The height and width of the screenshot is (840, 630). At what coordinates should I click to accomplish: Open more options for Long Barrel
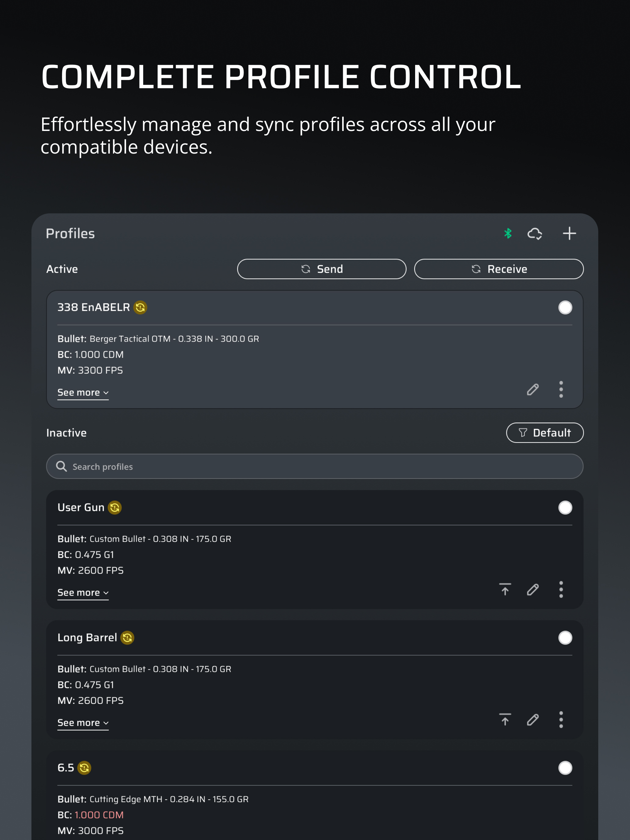click(561, 720)
